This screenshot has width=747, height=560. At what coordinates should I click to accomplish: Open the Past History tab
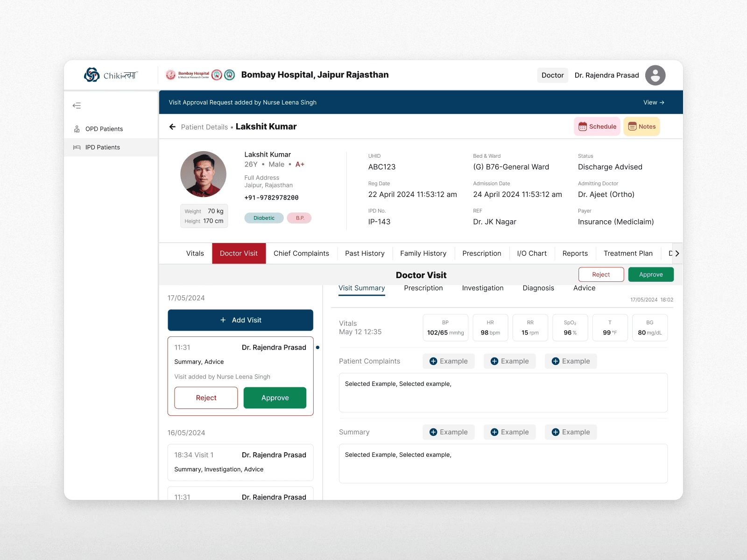pos(365,253)
